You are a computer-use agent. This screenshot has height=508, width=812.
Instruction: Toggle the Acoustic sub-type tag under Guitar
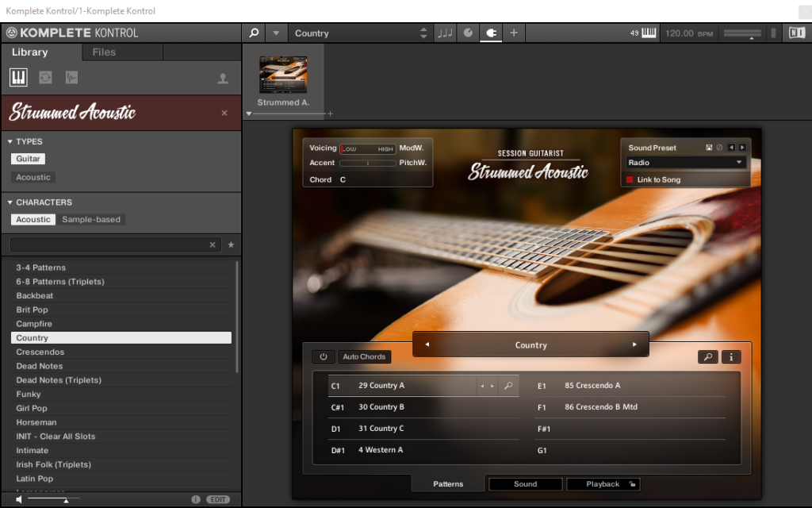coord(33,177)
